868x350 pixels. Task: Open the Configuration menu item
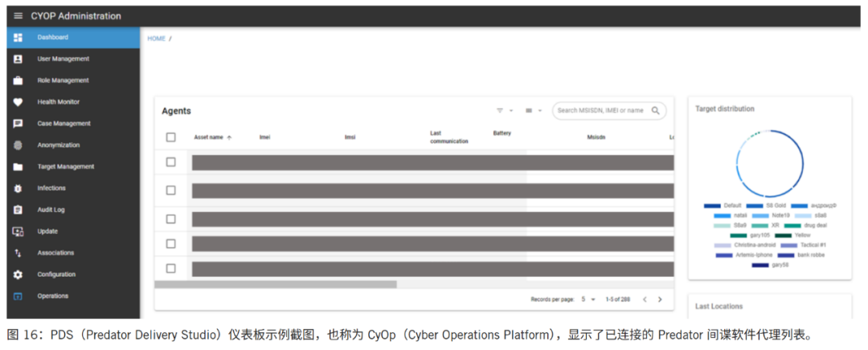pyautogui.click(x=73, y=275)
